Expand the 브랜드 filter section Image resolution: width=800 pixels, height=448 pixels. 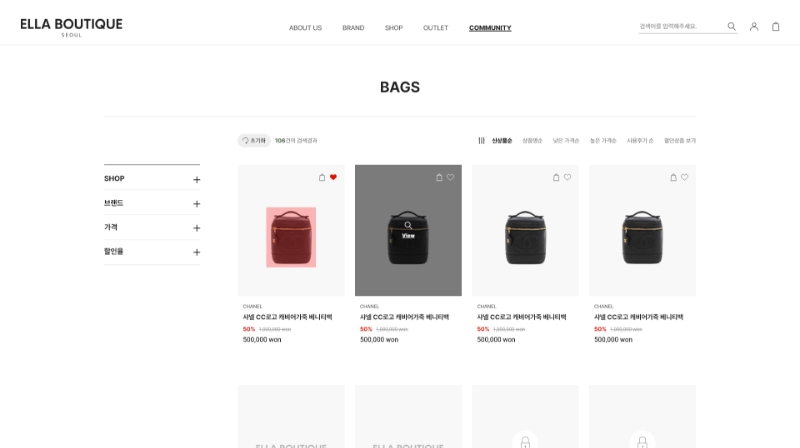152,203
